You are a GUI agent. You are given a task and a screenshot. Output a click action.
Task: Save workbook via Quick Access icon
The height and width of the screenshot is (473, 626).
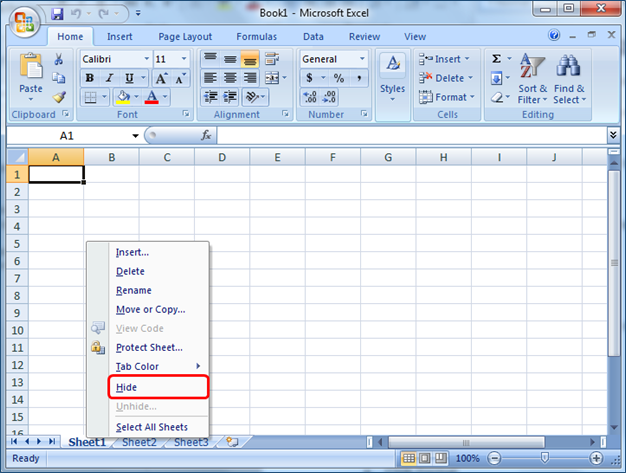click(57, 14)
